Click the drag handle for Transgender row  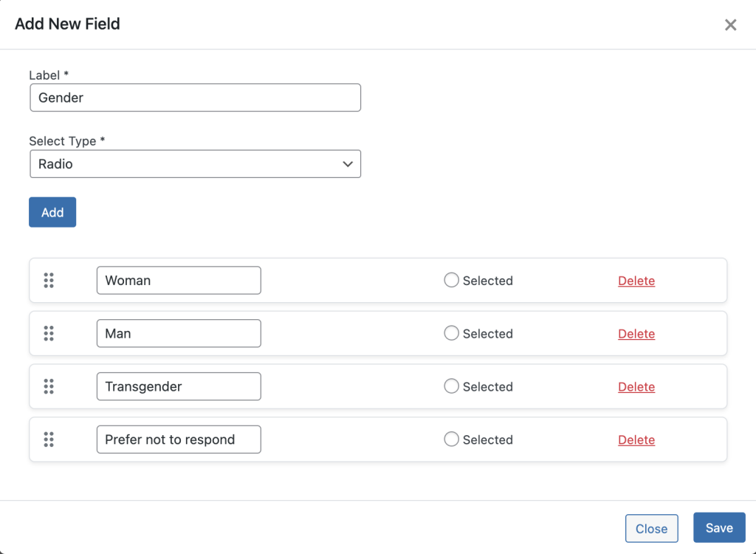pos(49,386)
